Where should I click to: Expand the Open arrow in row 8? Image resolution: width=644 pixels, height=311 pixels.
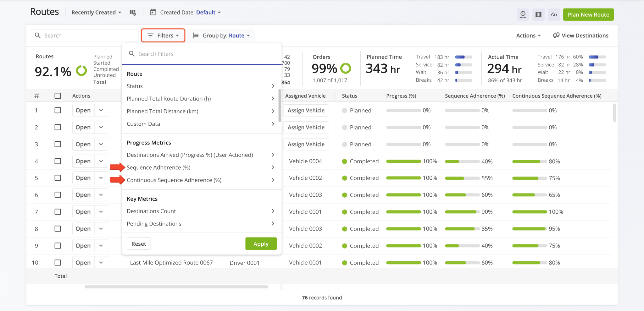tap(101, 229)
